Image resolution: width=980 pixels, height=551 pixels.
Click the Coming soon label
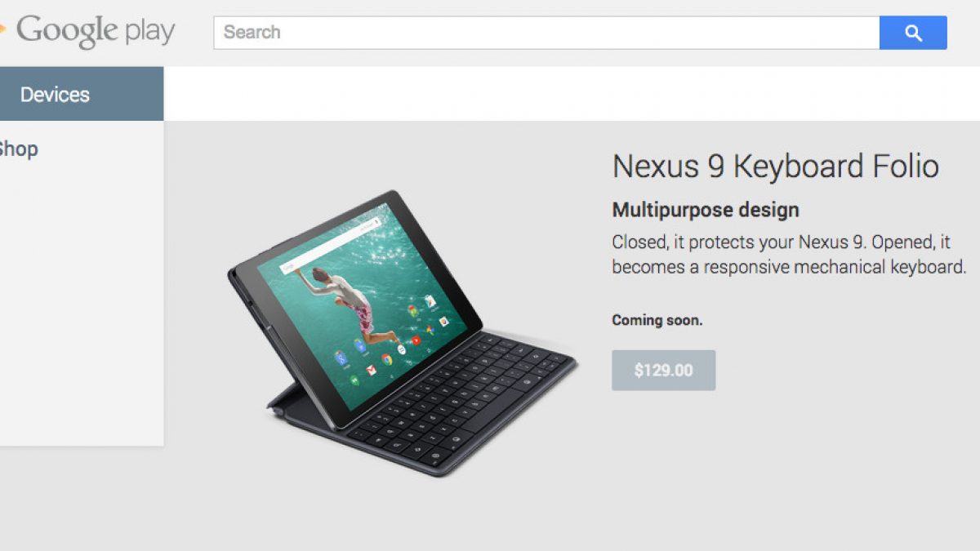point(657,321)
